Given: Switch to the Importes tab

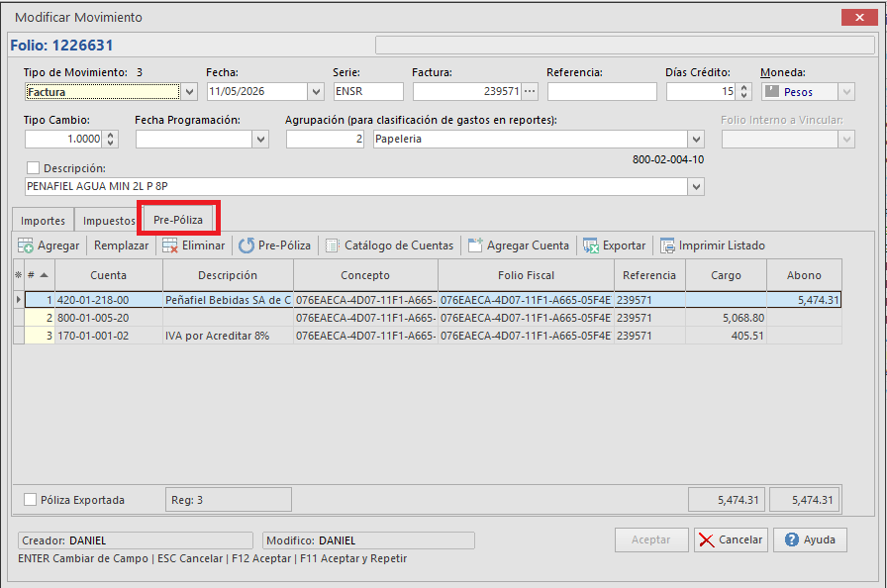Looking at the screenshot, I should tap(43, 221).
